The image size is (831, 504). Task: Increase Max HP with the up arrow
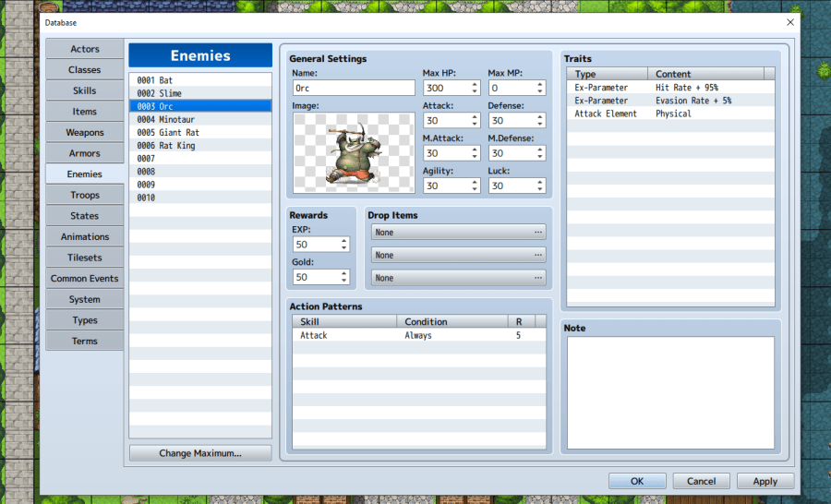475,85
